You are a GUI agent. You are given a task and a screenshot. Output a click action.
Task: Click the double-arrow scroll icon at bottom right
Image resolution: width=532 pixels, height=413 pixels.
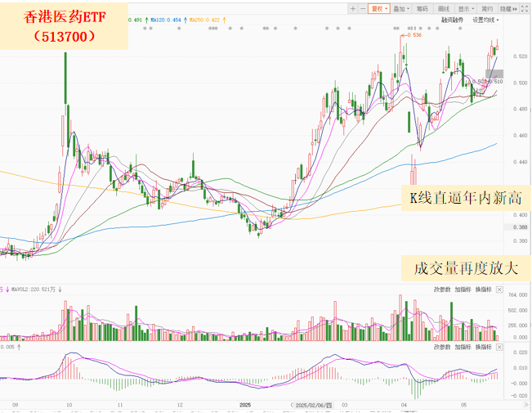coord(526,405)
